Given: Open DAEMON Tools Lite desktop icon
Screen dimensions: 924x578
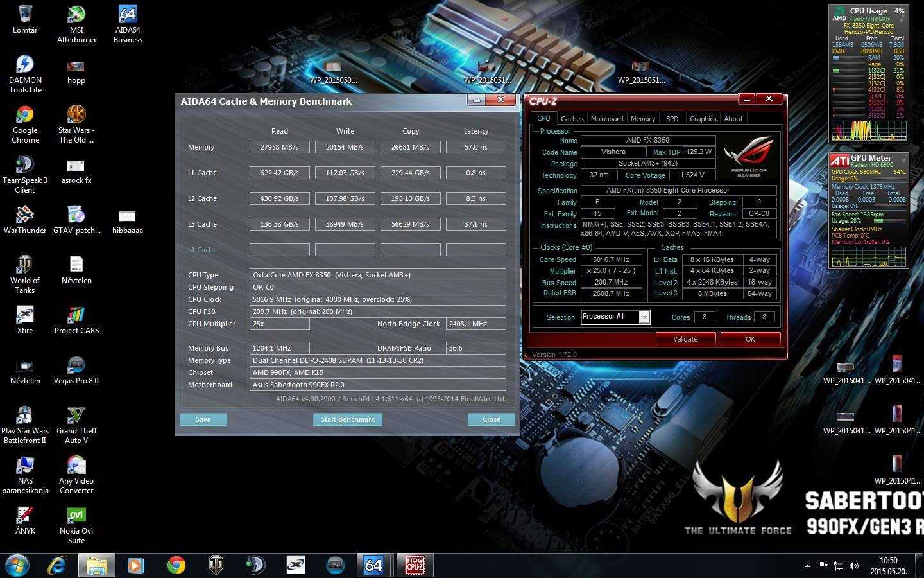Looking at the screenshot, I should tap(25, 74).
